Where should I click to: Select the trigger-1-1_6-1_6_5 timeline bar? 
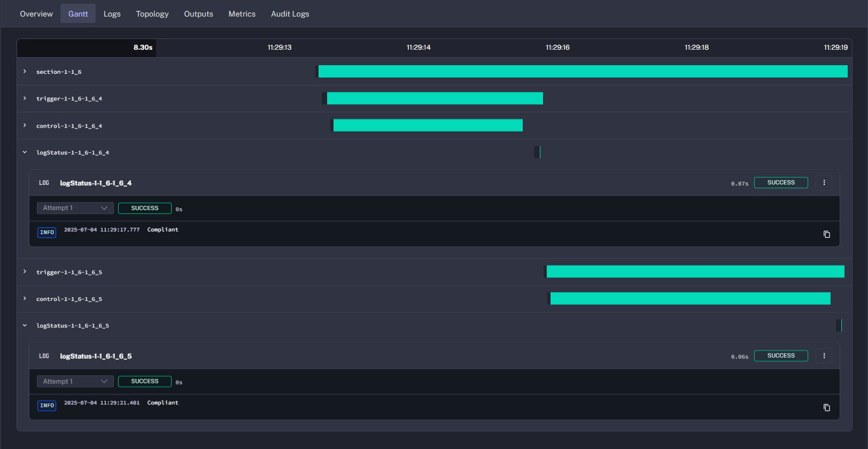pos(695,272)
